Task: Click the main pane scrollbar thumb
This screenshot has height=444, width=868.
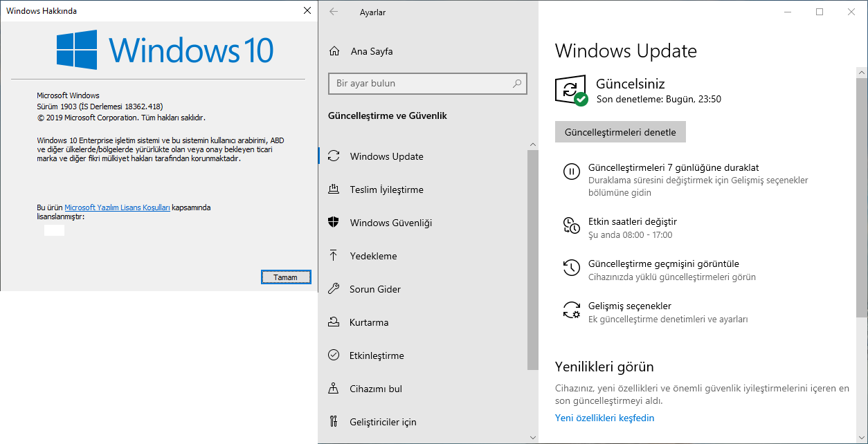Action: point(862,197)
